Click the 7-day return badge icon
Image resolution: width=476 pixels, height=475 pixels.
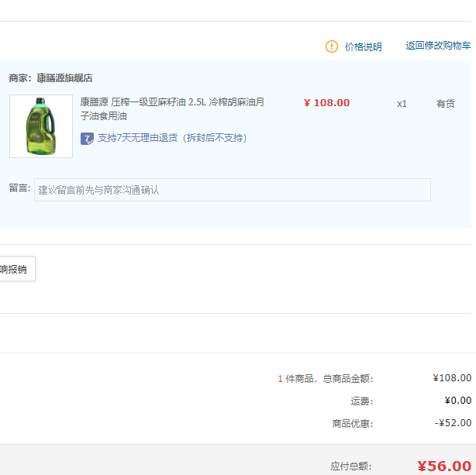[x=87, y=139]
